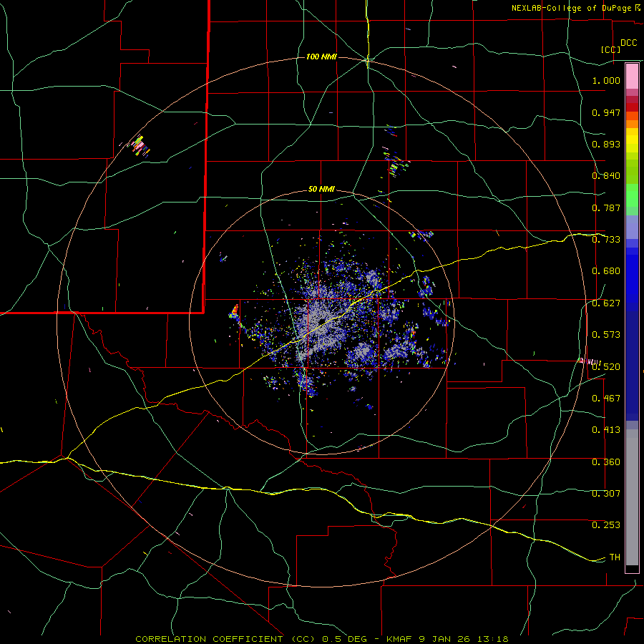The image size is (644, 644).
Task: Click the [CC] units label
Action: [610, 49]
